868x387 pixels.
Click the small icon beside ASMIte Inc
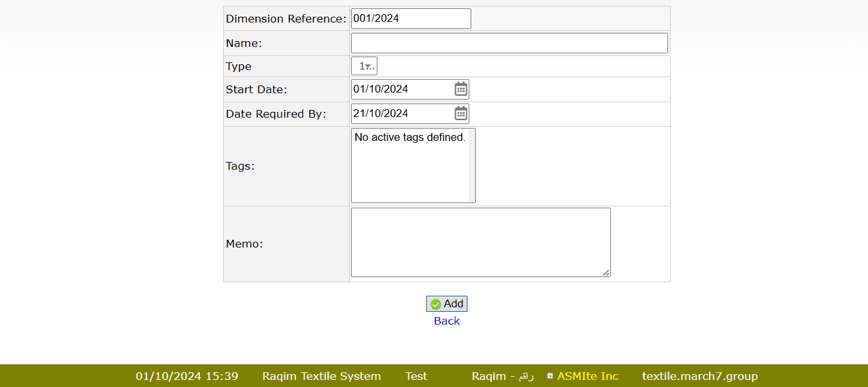[550, 376]
